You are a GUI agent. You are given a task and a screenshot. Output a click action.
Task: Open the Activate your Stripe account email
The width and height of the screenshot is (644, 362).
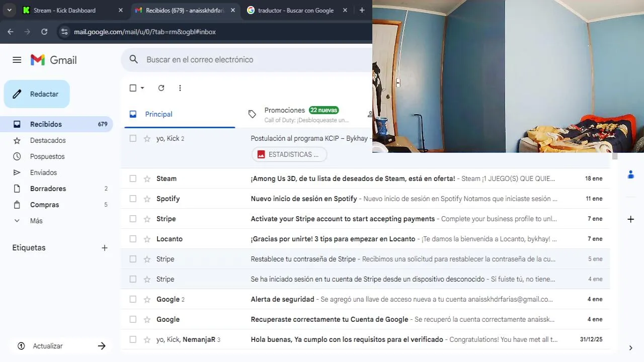click(x=365, y=219)
